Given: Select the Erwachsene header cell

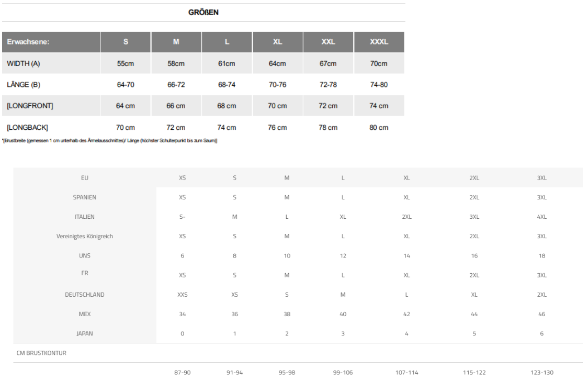Looking at the screenshot, I should click(x=28, y=42).
